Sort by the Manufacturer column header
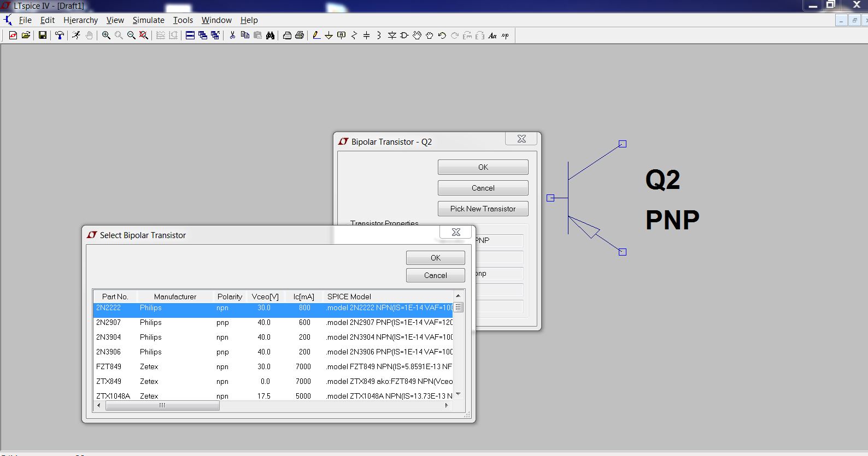This screenshot has width=868, height=456. pos(175,297)
